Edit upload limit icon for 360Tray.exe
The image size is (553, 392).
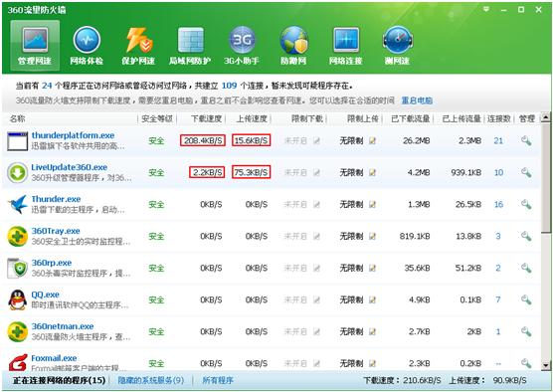pyautogui.click(x=372, y=236)
